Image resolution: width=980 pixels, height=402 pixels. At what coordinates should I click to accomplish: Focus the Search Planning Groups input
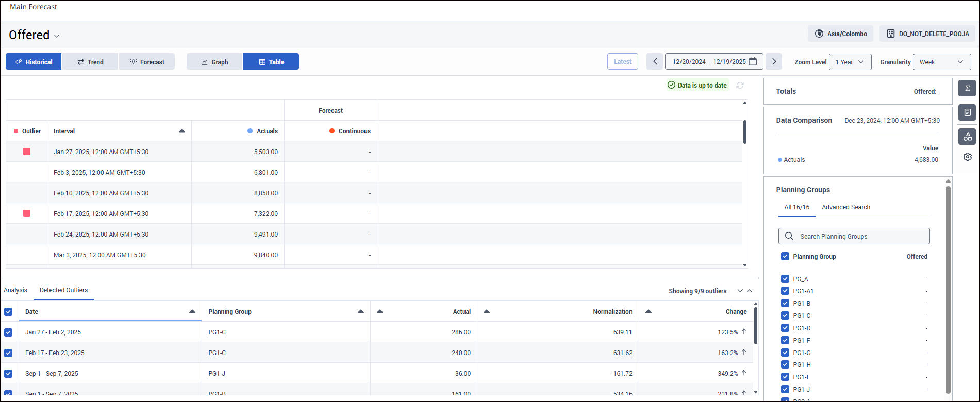854,236
